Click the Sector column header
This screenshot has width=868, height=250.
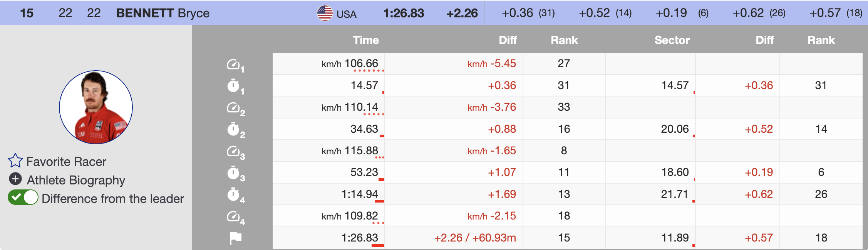(x=672, y=40)
